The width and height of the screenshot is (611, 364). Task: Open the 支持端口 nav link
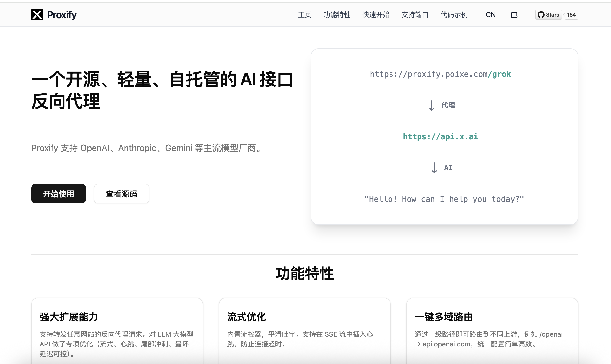415,15
